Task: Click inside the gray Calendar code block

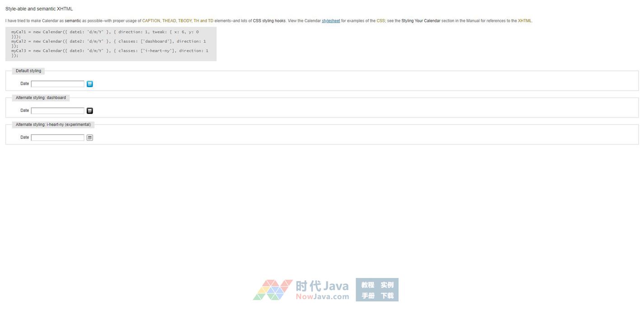Action: click(111, 44)
